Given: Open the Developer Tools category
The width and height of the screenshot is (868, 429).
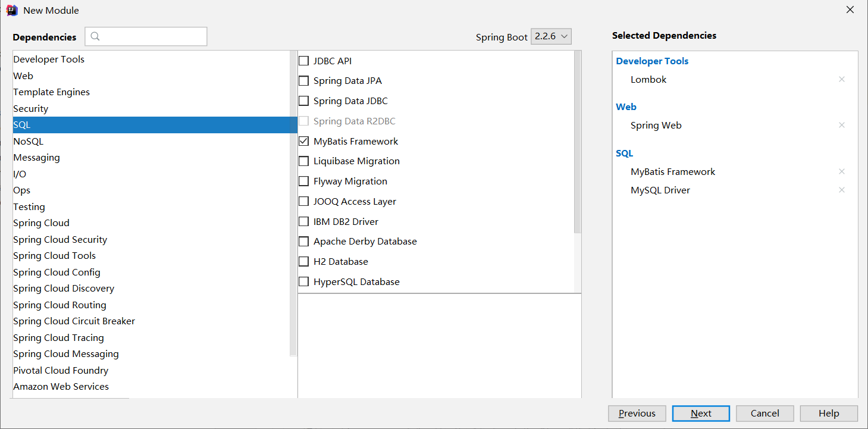Looking at the screenshot, I should click(49, 59).
